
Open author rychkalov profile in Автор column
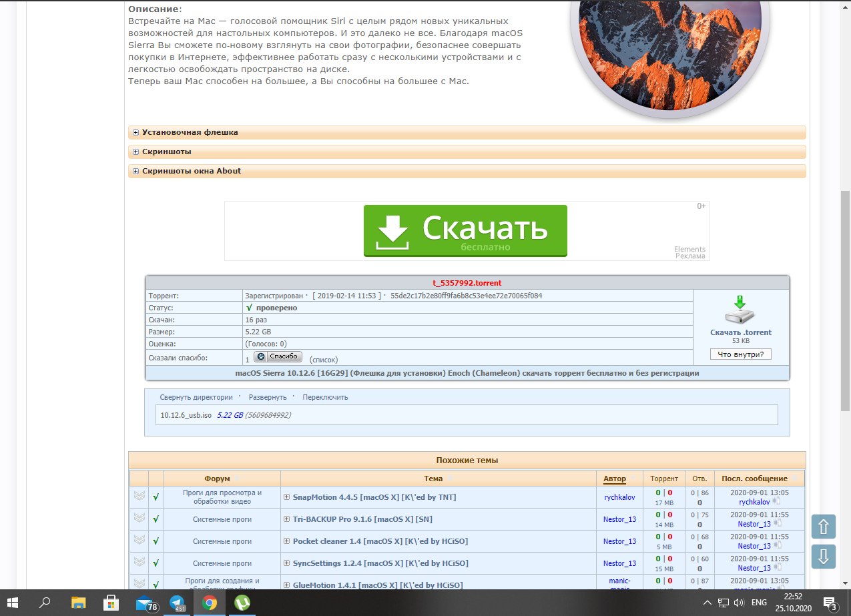[x=619, y=497]
